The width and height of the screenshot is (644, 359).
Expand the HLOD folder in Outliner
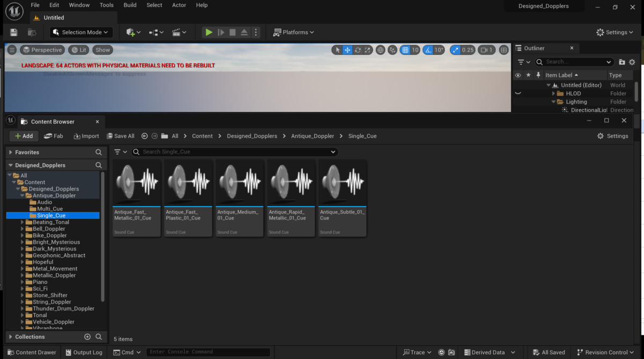(553, 93)
